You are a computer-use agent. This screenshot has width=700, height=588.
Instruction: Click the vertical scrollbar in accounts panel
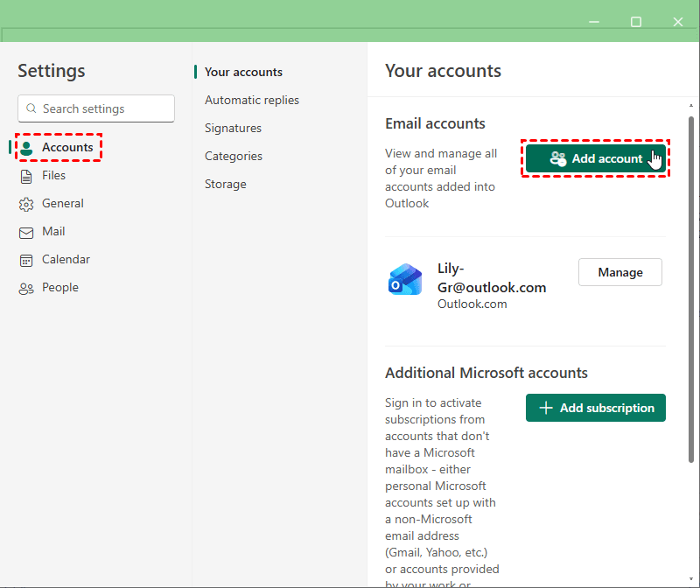tap(691, 289)
